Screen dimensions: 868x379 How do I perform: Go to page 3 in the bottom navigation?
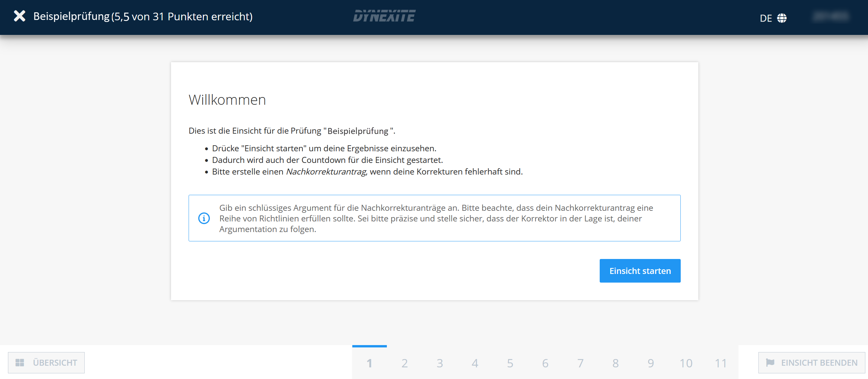tap(439, 363)
